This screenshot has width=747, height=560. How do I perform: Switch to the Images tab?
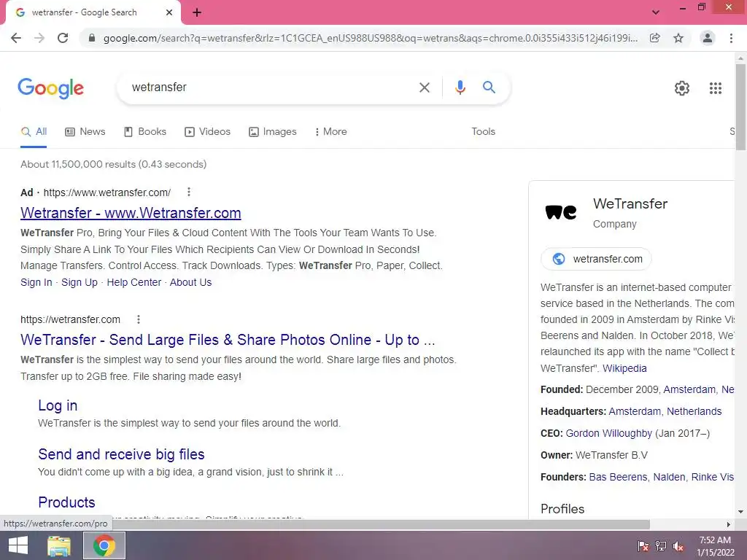(273, 132)
